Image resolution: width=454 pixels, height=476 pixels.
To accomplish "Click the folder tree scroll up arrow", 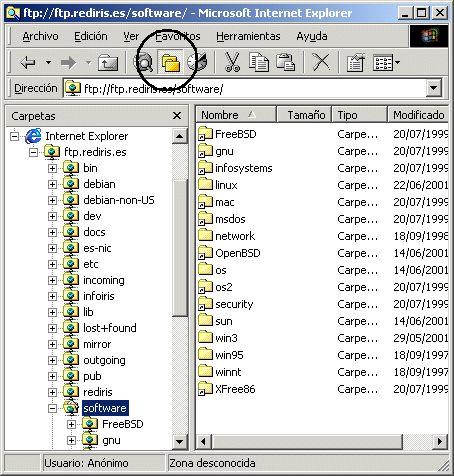I will click(179, 136).
